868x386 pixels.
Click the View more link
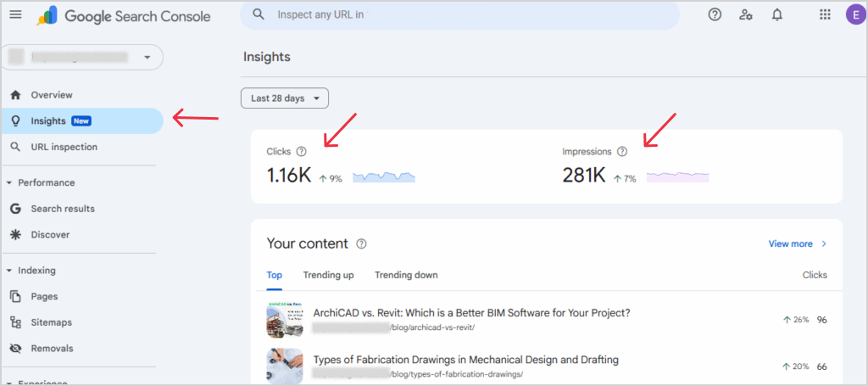(x=797, y=244)
